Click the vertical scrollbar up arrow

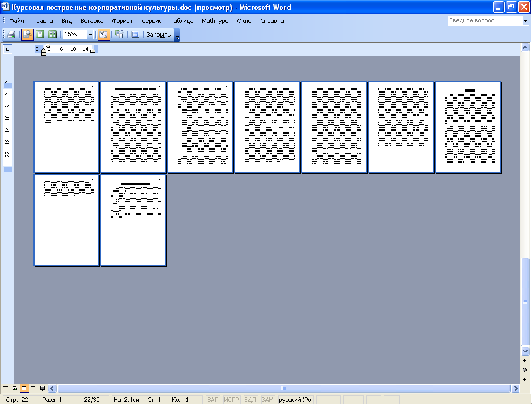[525, 48]
